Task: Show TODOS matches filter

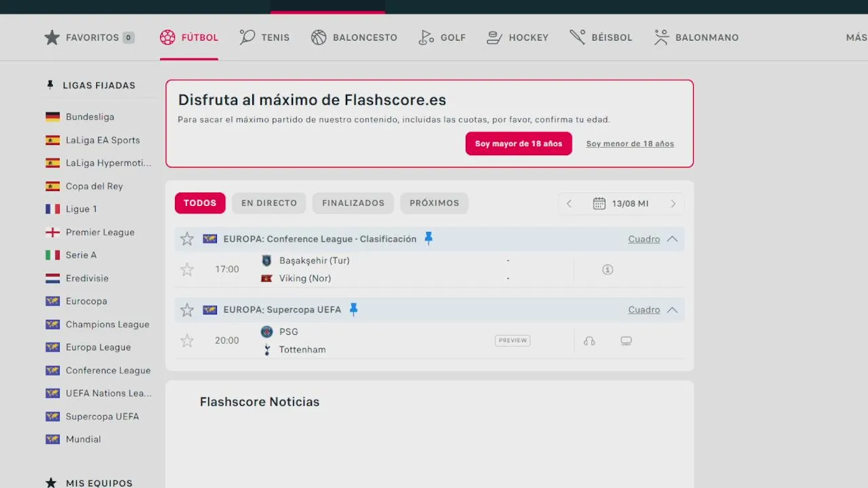Action: click(x=200, y=203)
